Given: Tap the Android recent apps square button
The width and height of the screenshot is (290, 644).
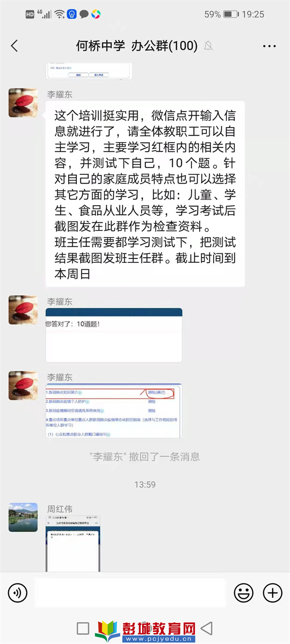Looking at the screenshot, I should coord(83,628).
